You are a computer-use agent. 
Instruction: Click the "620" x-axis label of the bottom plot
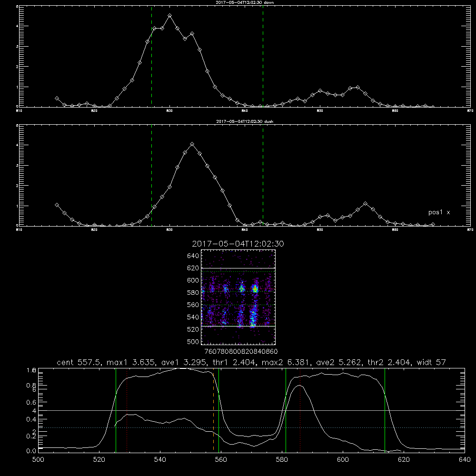point(404,460)
